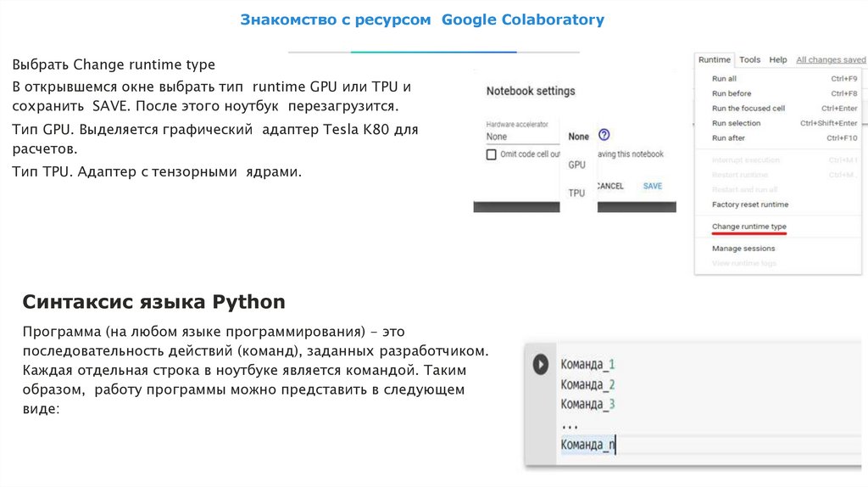Viewport: 868px width, 487px height.
Task: Click the run cell play icon
Action: pos(540,365)
